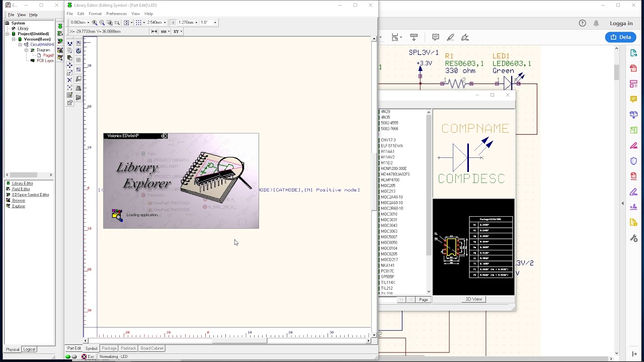The height and width of the screenshot is (362, 644).
Task: Click Acrobat notifications bell icon
Action: [596, 23]
